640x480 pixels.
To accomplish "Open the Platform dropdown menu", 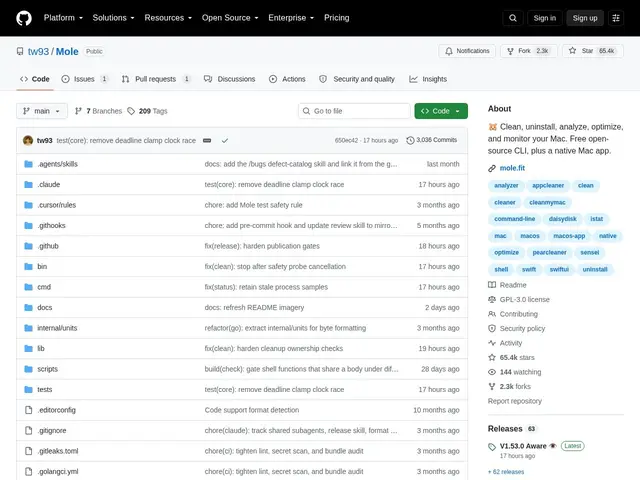I will (63, 18).
